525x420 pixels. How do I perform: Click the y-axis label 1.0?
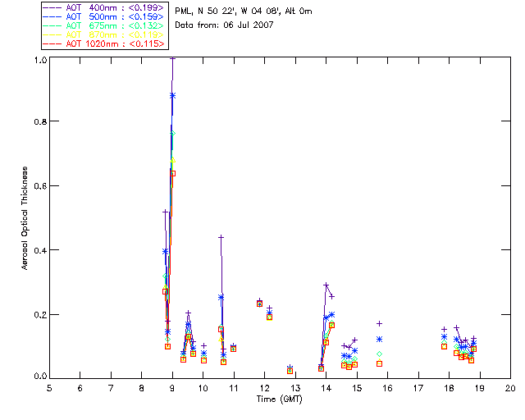point(40,60)
